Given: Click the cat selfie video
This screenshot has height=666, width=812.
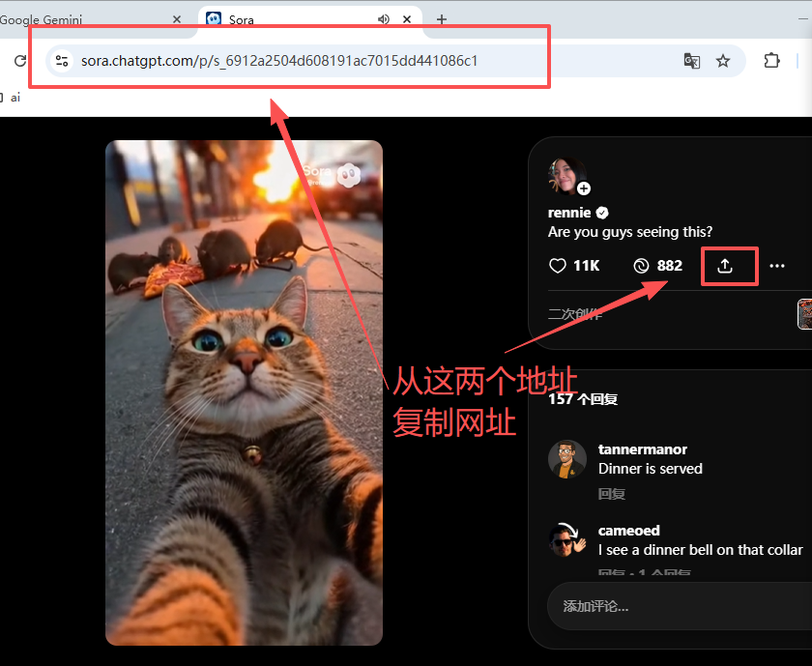Looking at the screenshot, I should (x=244, y=392).
